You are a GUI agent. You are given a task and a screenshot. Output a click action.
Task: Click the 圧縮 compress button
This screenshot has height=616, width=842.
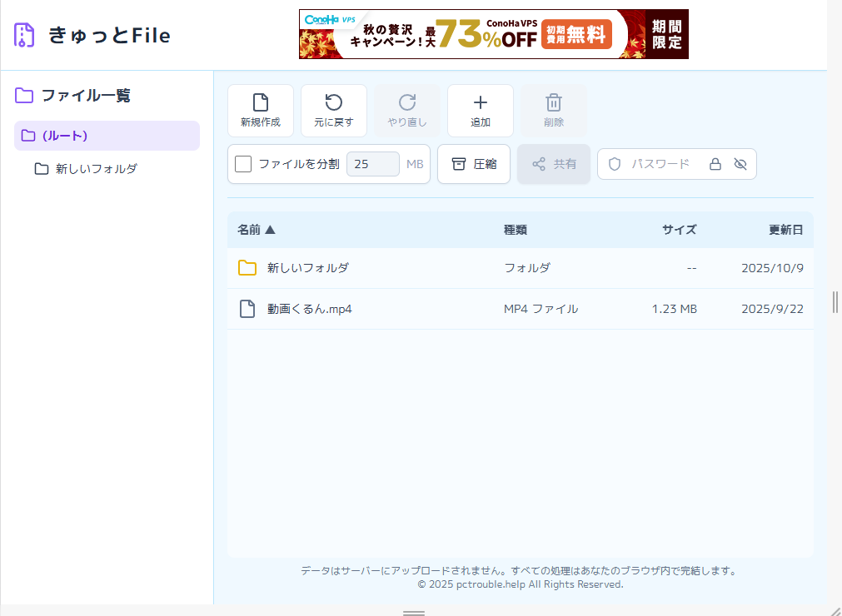[473, 164]
